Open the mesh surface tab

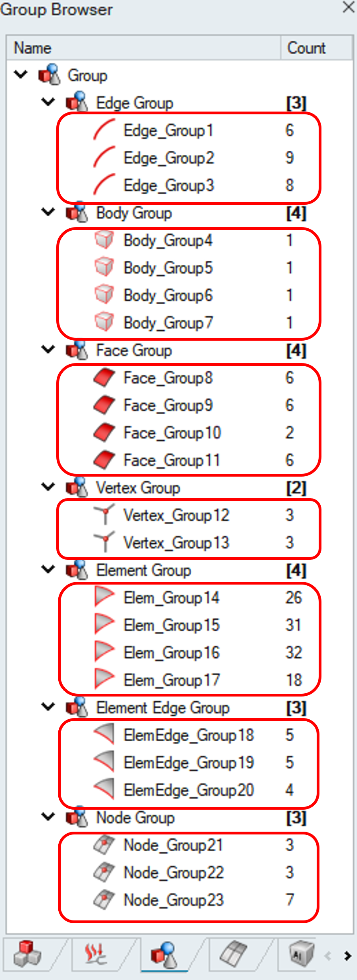234,954
